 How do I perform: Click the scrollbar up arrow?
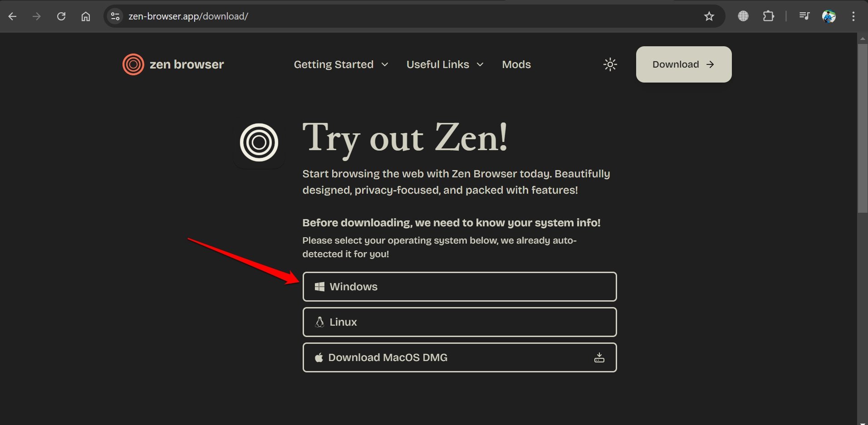click(x=863, y=39)
